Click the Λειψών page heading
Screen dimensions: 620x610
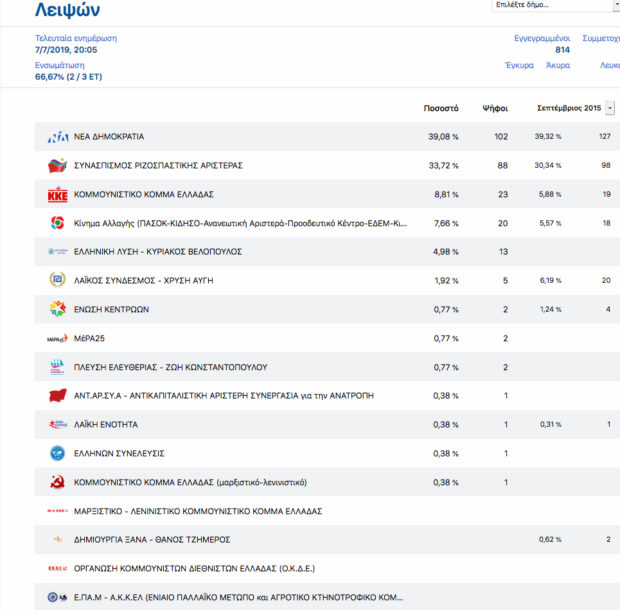click(68, 9)
